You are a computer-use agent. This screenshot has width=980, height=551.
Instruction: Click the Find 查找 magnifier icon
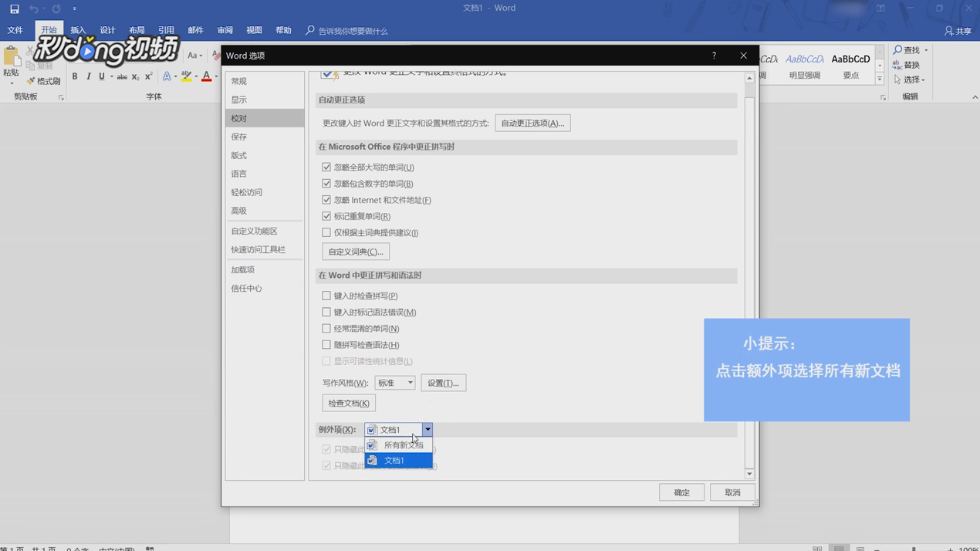(898, 49)
